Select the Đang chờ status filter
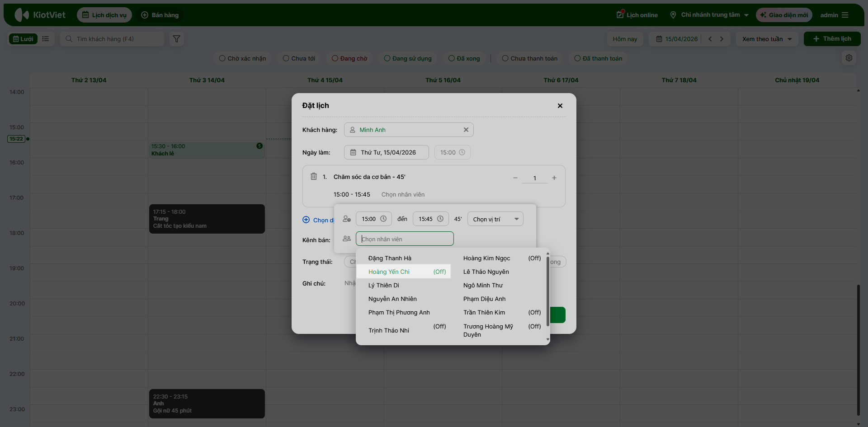The image size is (868, 427). pyautogui.click(x=349, y=58)
